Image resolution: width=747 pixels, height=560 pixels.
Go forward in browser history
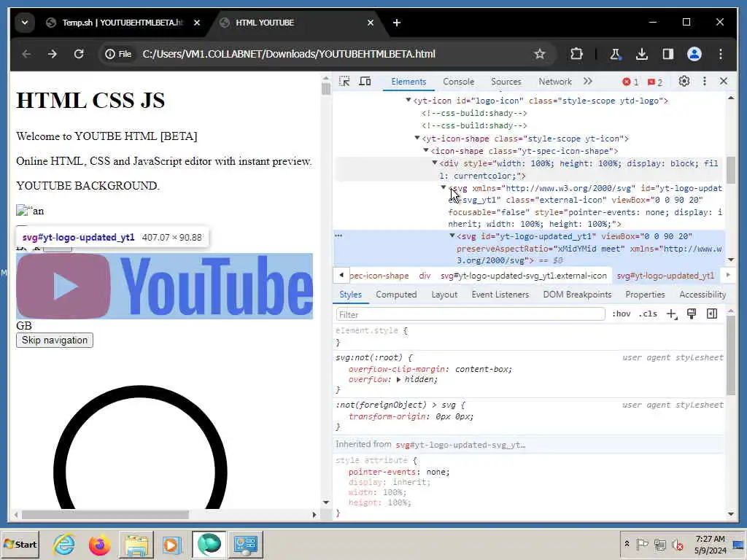coord(53,54)
